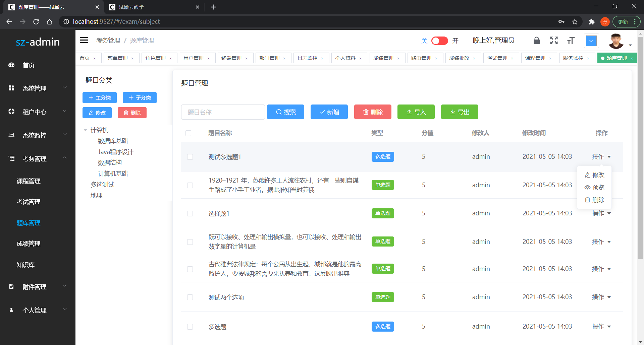This screenshot has width=644, height=345.
Task: Open the font size adjustment icon
Action: [x=571, y=40]
